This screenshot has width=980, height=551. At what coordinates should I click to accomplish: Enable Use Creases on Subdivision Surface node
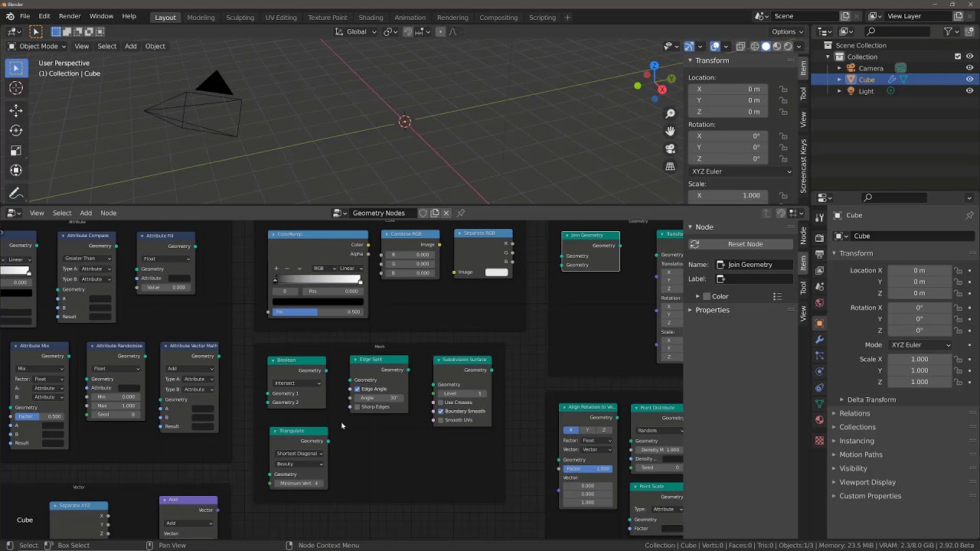(x=441, y=401)
